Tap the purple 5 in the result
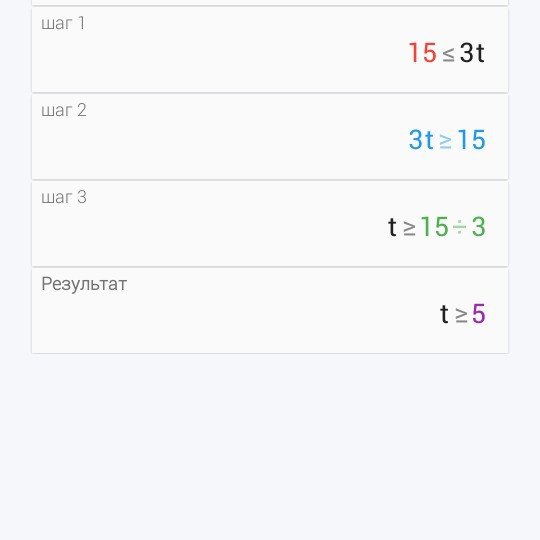 (x=479, y=314)
